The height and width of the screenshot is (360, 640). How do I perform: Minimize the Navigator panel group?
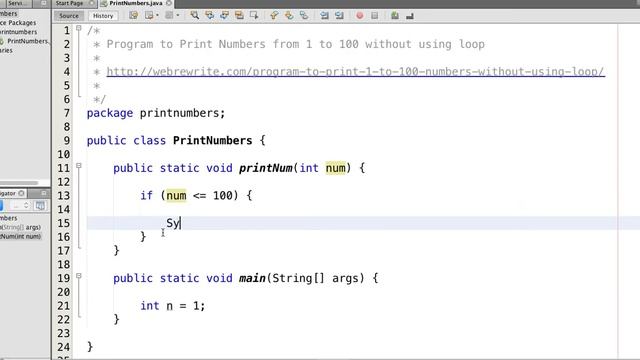pos(44,193)
